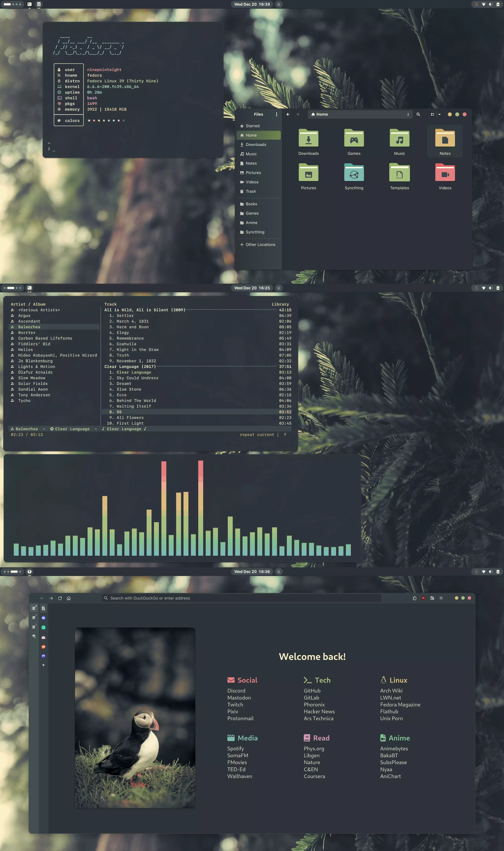The image size is (504, 851).
Task: Click the forward arrow in the browser toolbar
Action: click(x=51, y=598)
